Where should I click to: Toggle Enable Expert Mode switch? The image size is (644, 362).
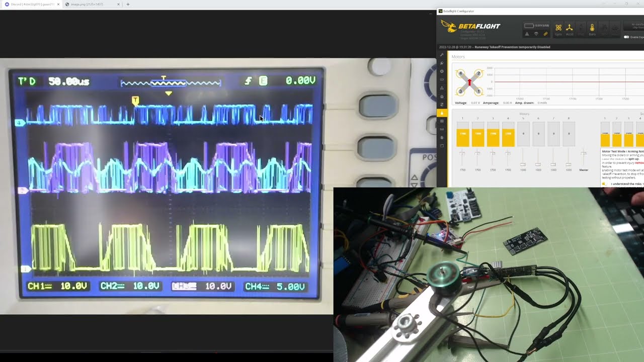pyautogui.click(x=626, y=37)
